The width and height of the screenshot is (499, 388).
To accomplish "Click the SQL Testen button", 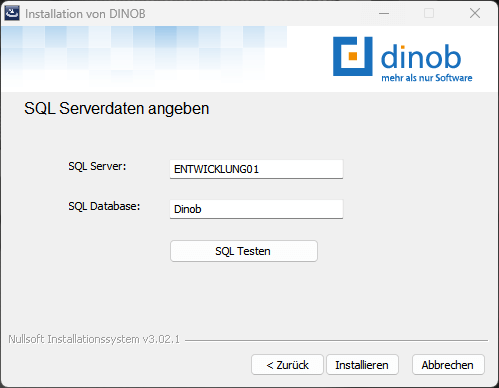I will 244,251.
